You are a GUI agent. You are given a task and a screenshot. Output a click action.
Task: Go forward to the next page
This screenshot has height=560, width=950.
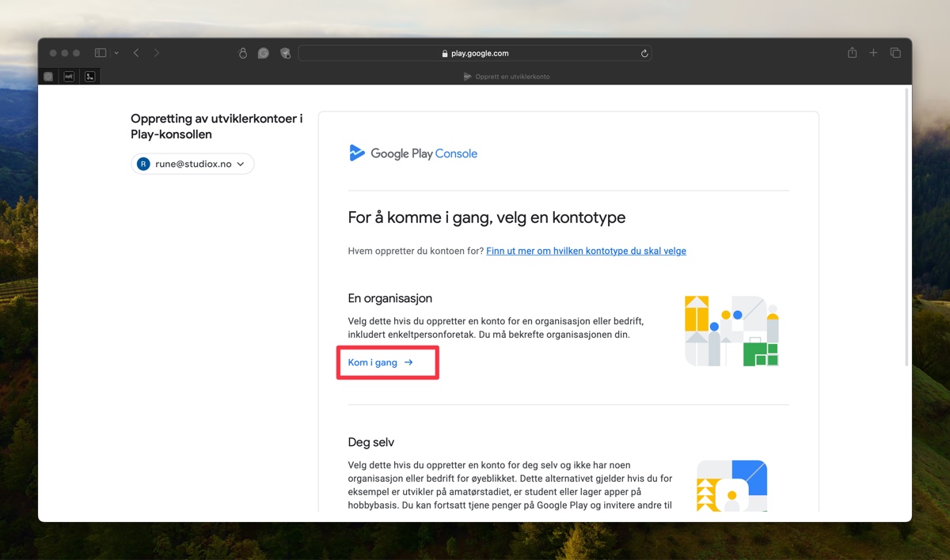(x=157, y=53)
